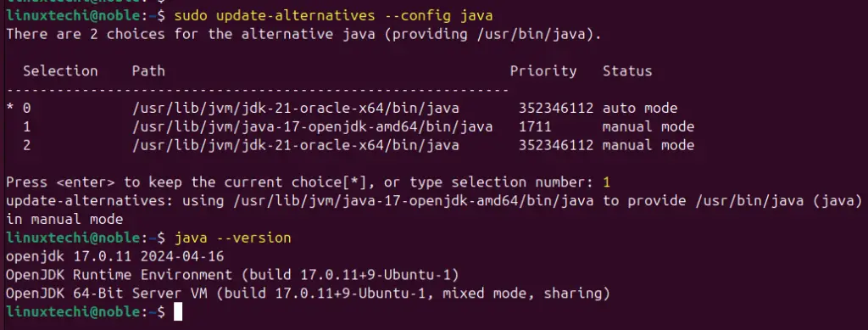Select the java-17-openjdk-amd64 path text
The width and height of the screenshot is (868, 330).
click(312, 127)
